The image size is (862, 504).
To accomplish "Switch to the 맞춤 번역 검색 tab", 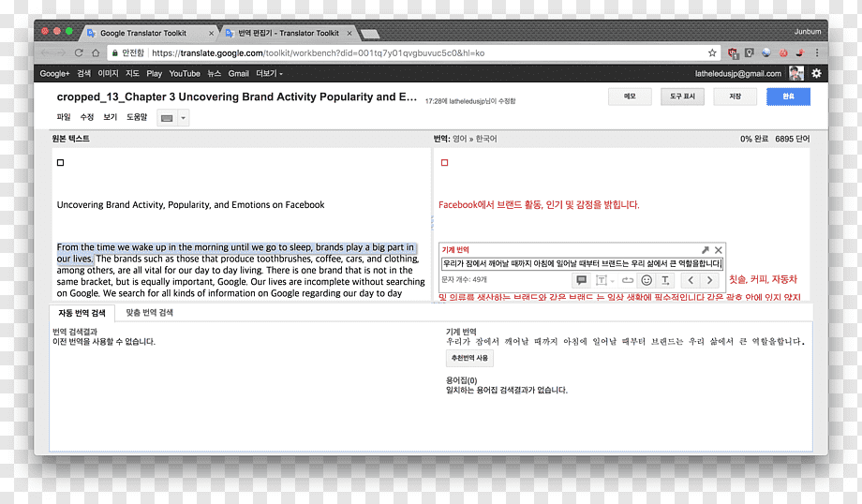I will 150,313.
